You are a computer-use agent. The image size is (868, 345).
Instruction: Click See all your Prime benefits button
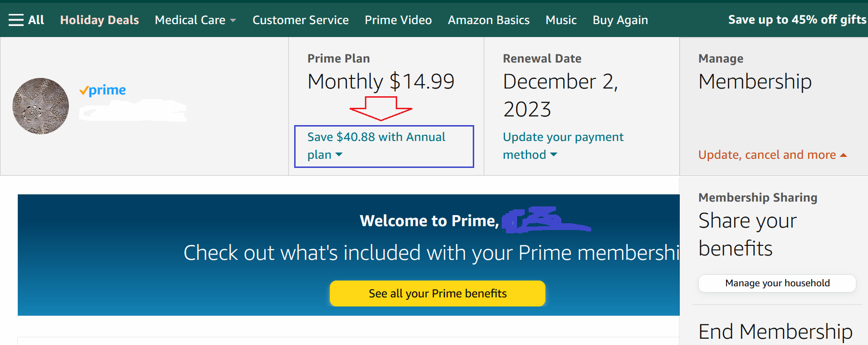click(437, 294)
